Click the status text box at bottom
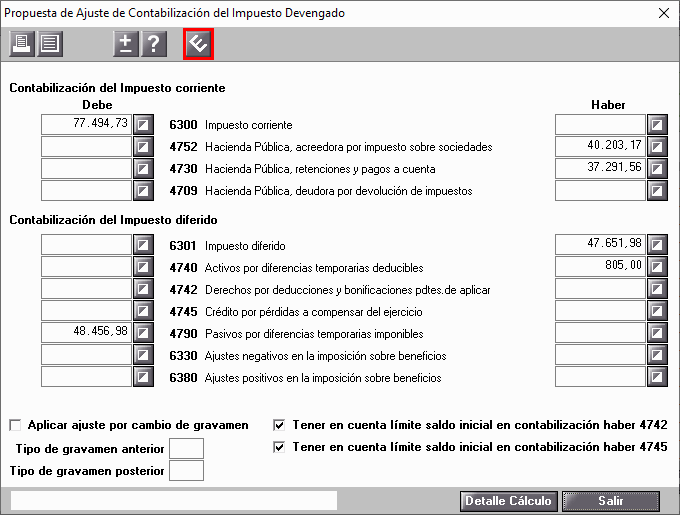 point(174,501)
